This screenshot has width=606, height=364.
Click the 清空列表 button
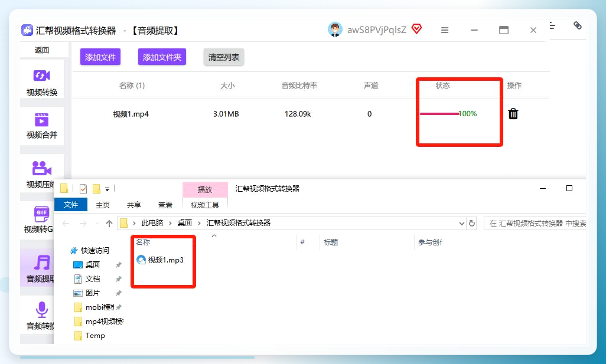coord(224,57)
